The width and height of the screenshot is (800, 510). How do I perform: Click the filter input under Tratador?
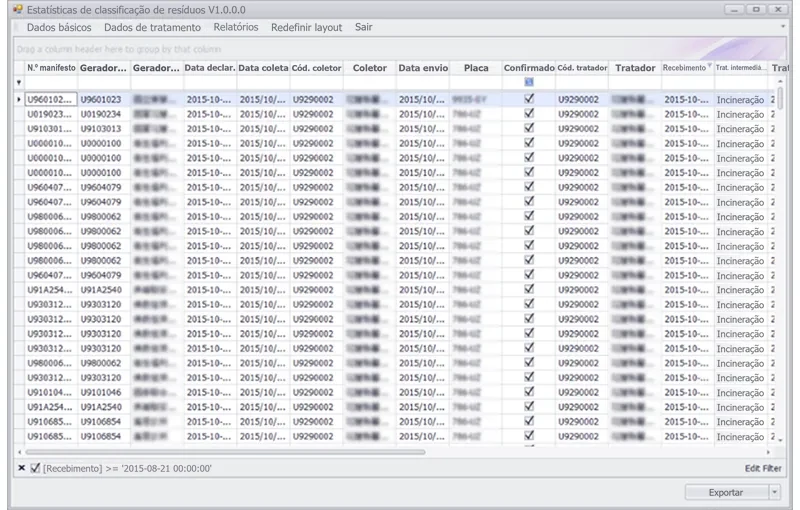pos(635,82)
